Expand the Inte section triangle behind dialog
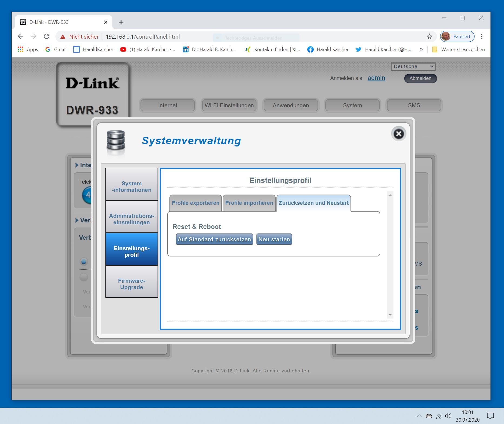This screenshot has height=424, width=504. (77, 165)
